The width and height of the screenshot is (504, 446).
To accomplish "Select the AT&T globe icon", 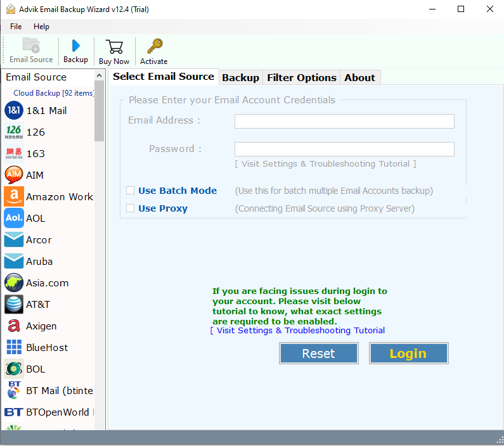I will (14, 304).
